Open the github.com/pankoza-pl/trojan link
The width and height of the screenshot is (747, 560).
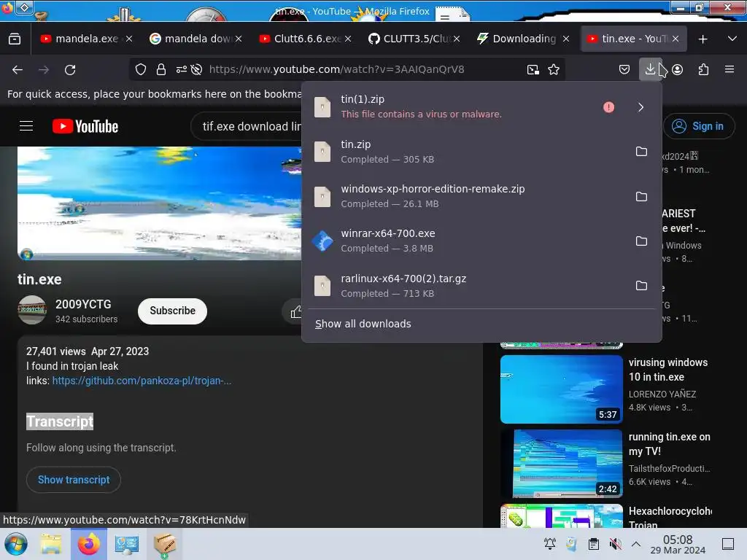tap(142, 381)
